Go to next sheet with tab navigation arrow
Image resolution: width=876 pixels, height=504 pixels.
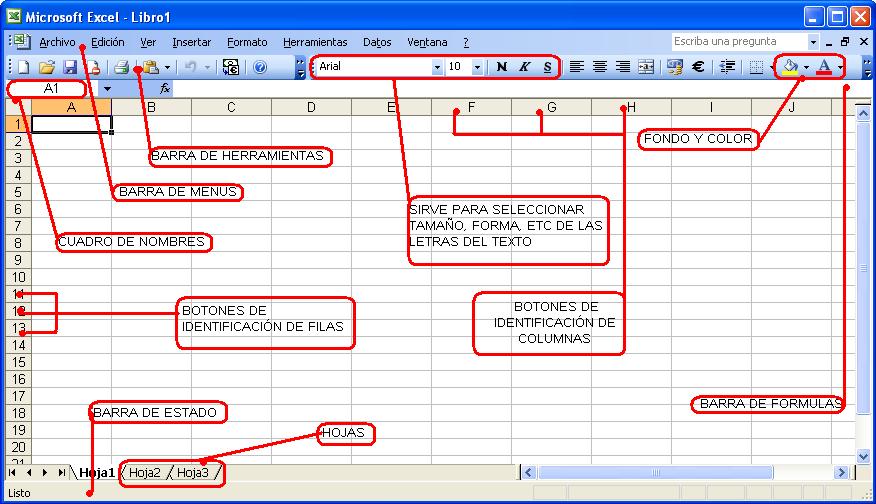(45, 473)
